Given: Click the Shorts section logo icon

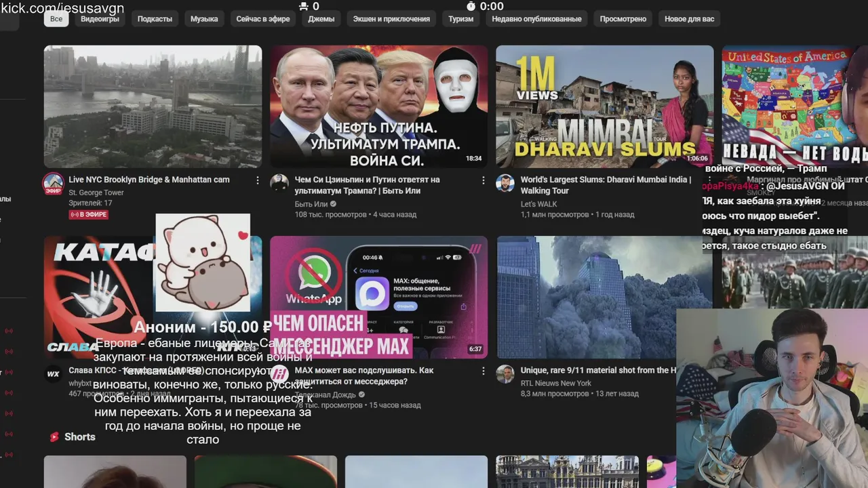Looking at the screenshot, I should [x=54, y=437].
